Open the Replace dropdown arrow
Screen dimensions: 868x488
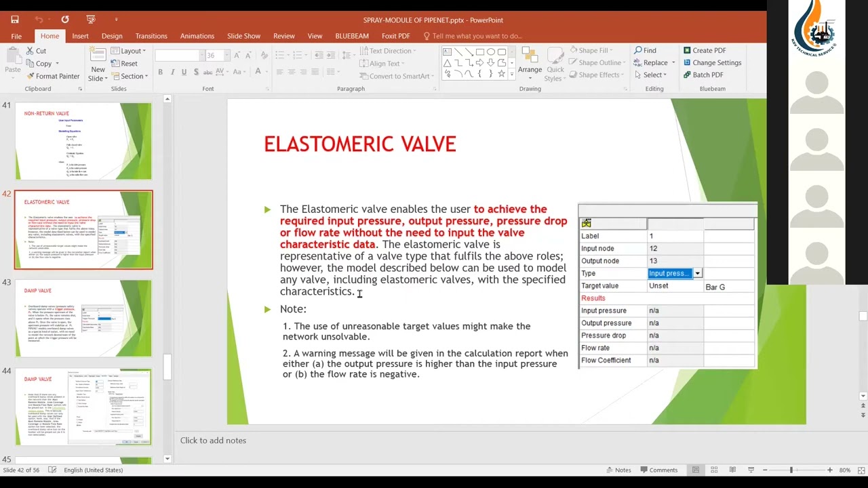click(673, 63)
